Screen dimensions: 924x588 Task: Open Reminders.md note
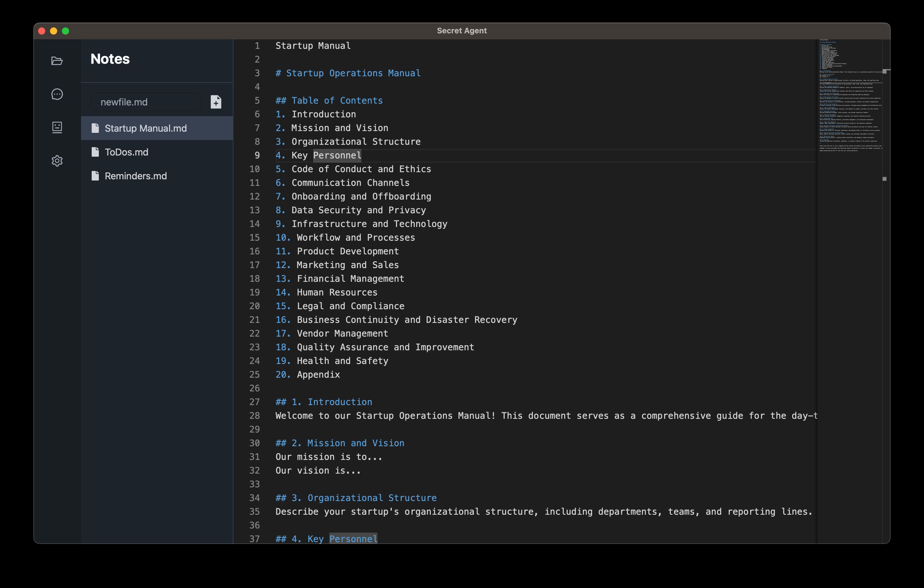(x=157, y=175)
